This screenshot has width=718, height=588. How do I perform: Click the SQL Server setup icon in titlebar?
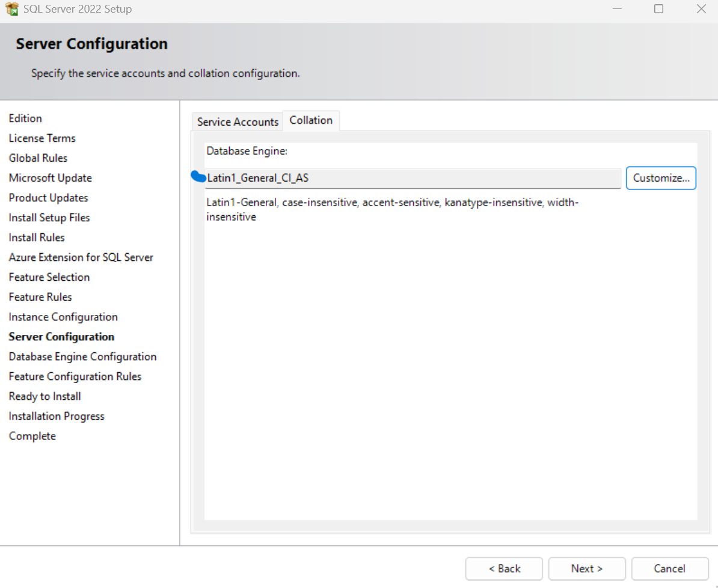pos(11,9)
